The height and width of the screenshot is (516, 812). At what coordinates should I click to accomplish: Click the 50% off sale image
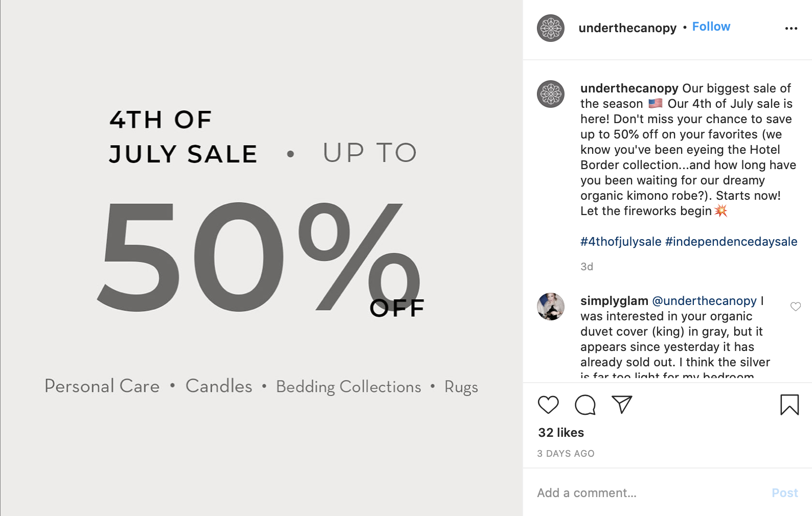pyautogui.click(x=261, y=258)
